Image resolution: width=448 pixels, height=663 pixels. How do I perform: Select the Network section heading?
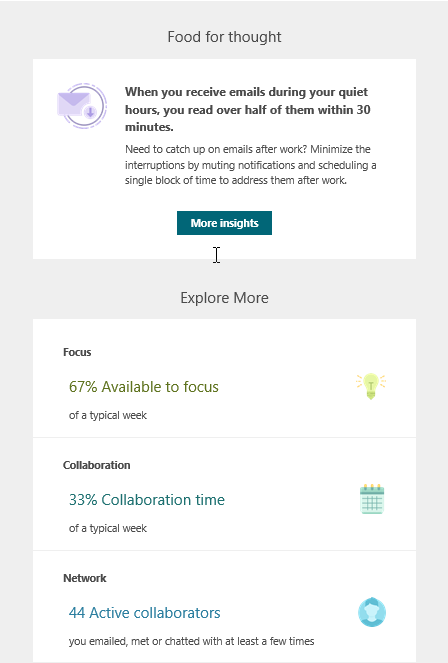pyautogui.click(x=85, y=578)
